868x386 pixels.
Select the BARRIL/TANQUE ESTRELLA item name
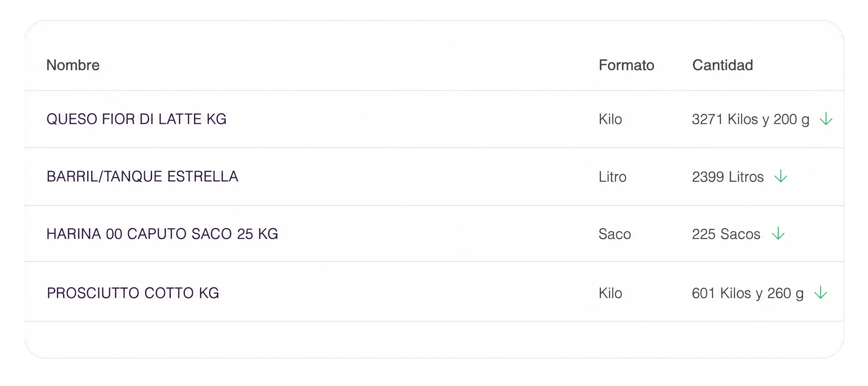point(142,177)
